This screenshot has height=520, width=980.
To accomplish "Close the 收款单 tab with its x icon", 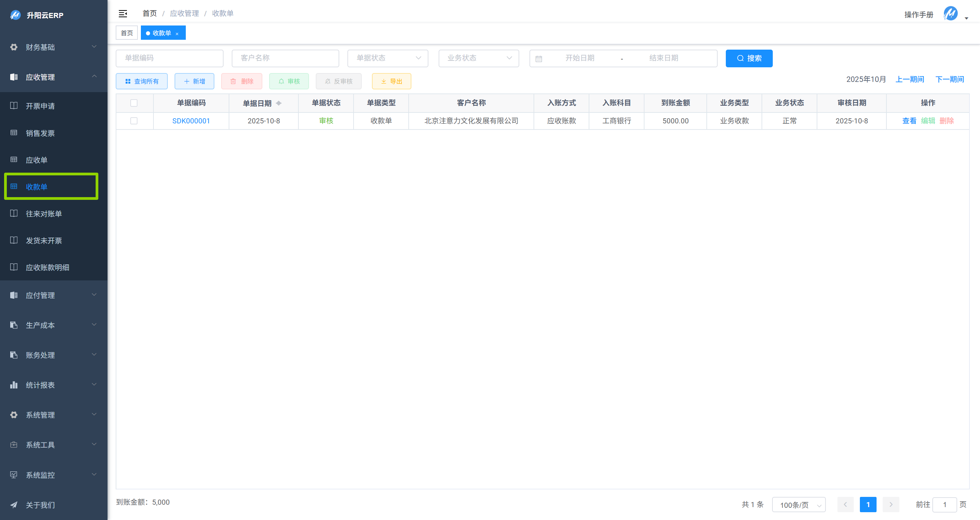I will tap(177, 34).
